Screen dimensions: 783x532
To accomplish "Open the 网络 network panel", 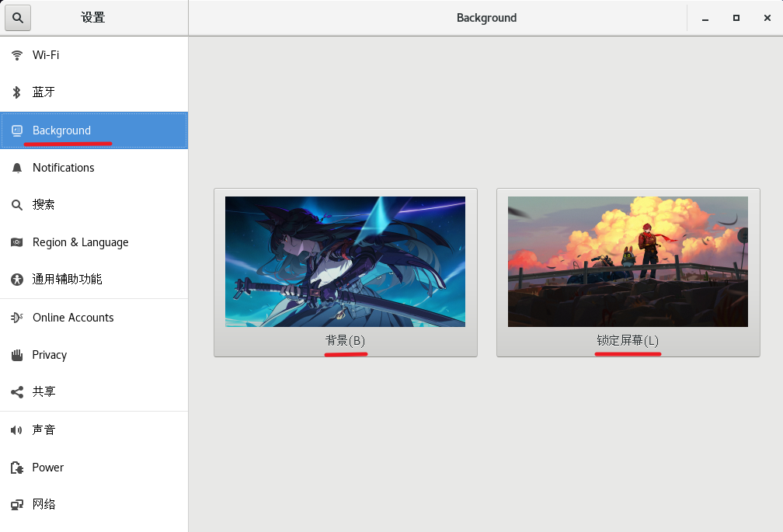I will (94, 505).
